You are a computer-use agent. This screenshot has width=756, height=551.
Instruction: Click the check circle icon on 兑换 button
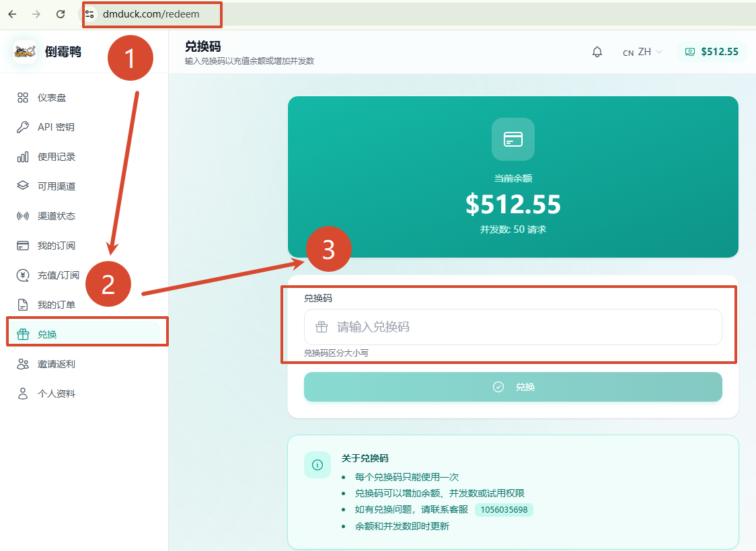click(498, 387)
